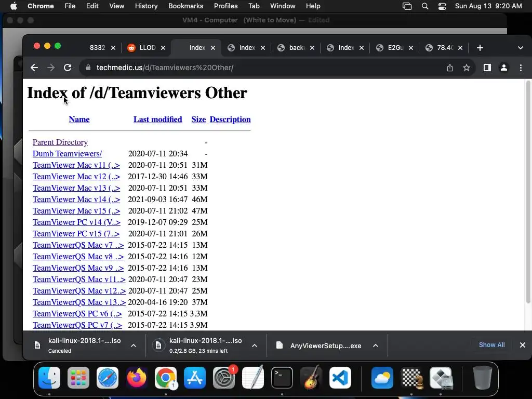532x399 pixels.
Task: Open the Dumb Teamviewers folder link
Action: coord(67,154)
